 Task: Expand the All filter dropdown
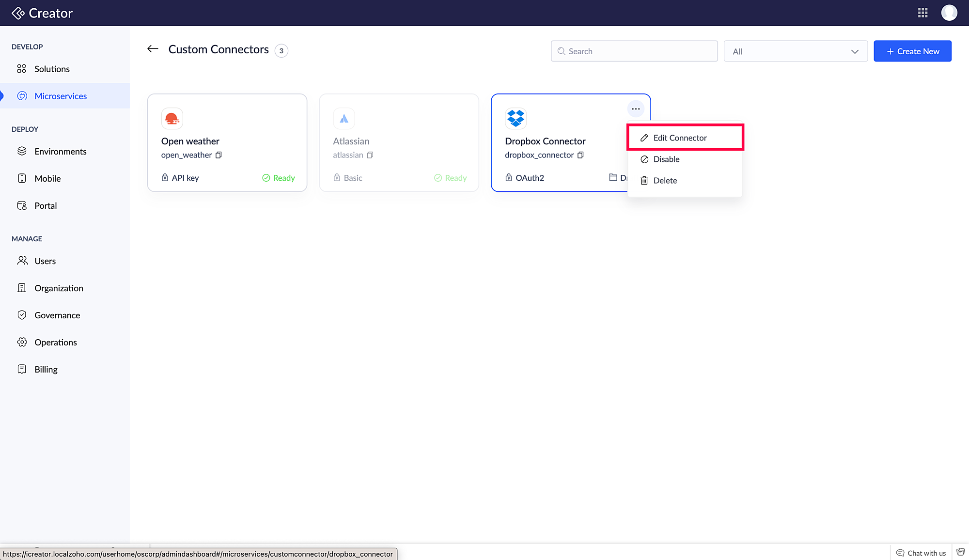pyautogui.click(x=795, y=51)
